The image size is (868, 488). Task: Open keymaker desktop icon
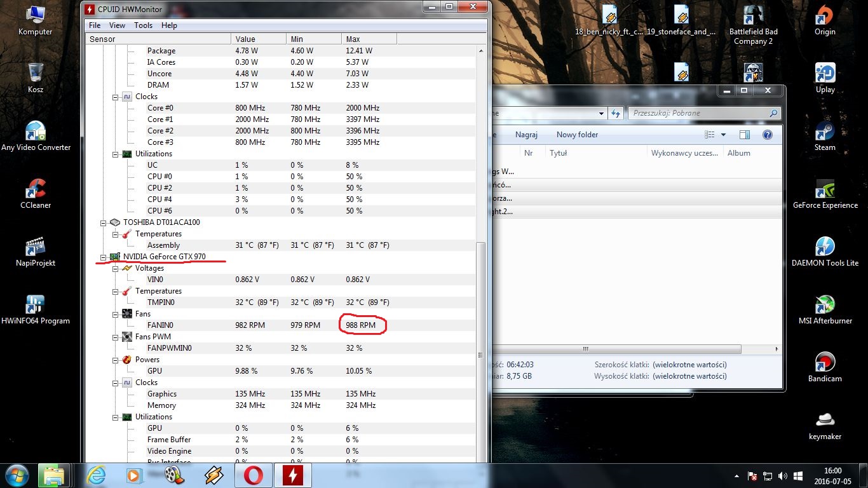click(x=825, y=425)
